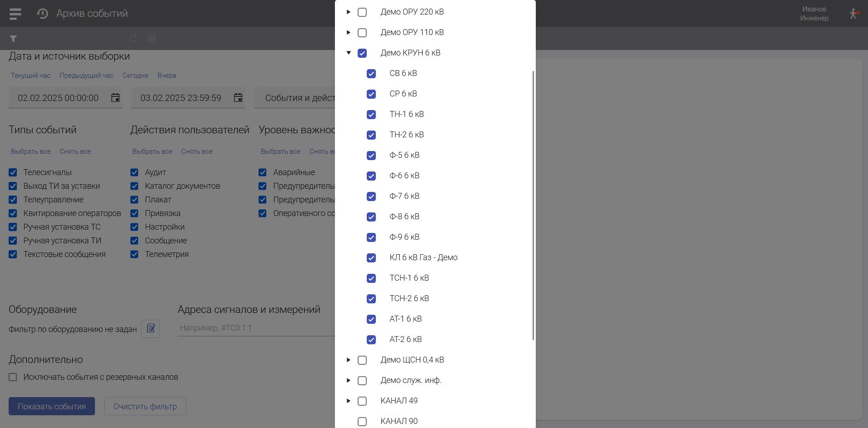Open the equipment filter edit icon

[150, 328]
